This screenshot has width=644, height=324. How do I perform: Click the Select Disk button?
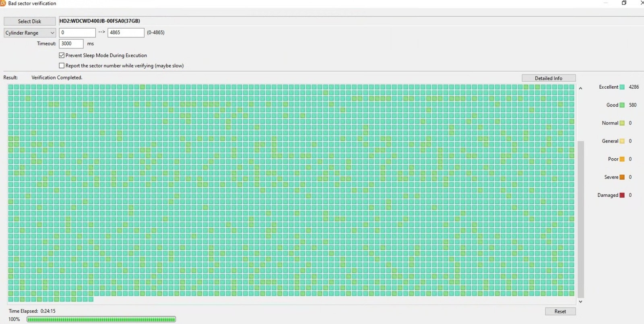pos(29,21)
